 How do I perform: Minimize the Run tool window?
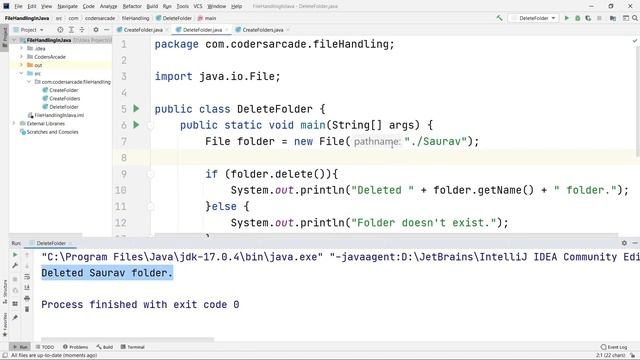click(635, 243)
